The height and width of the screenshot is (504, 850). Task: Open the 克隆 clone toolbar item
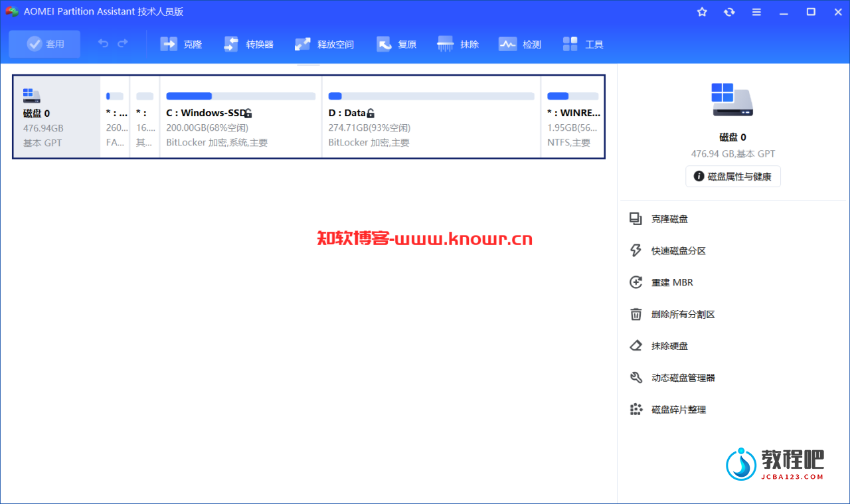[x=181, y=44]
